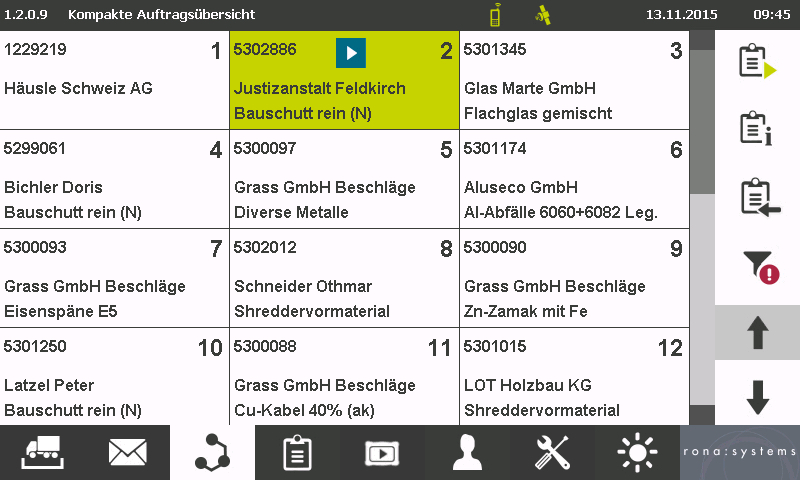Select order 2 Justizanstalt Feldkirch
The width and height of the screenshot is (800, 480).
point(344,80)
